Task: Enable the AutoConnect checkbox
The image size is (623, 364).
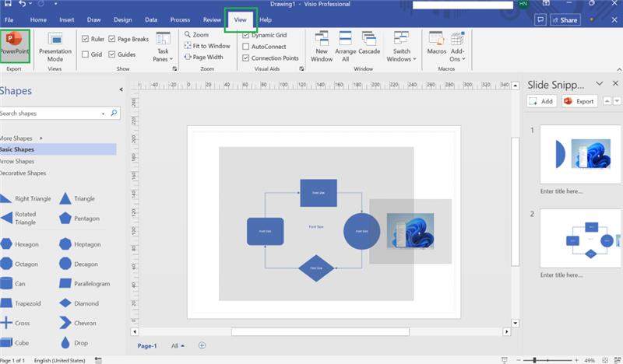Action: [245, 47]
